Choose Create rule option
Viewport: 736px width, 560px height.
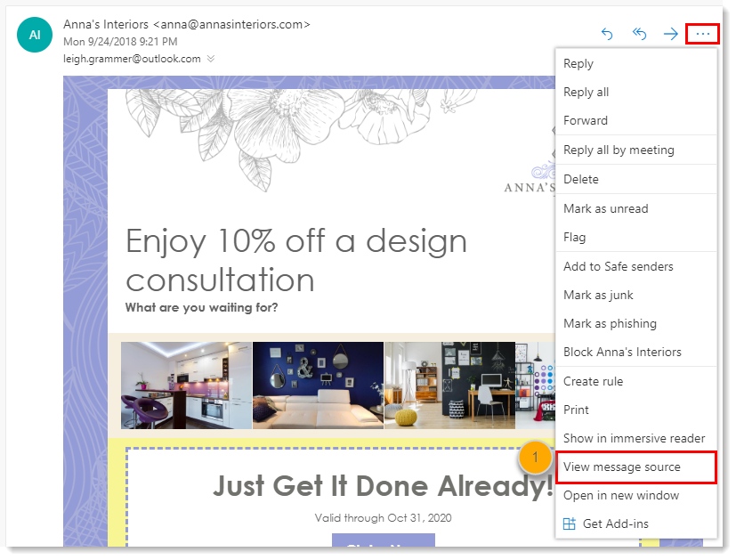(636, 381)
